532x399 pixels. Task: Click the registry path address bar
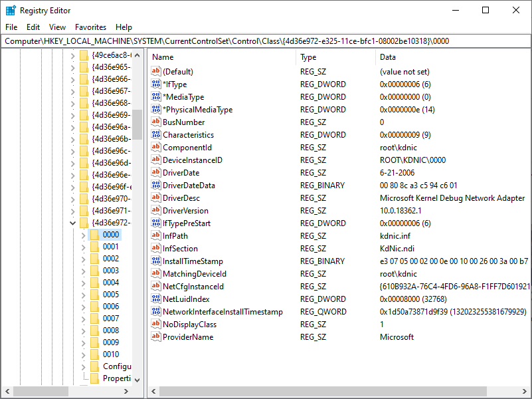tap(266, 41)
